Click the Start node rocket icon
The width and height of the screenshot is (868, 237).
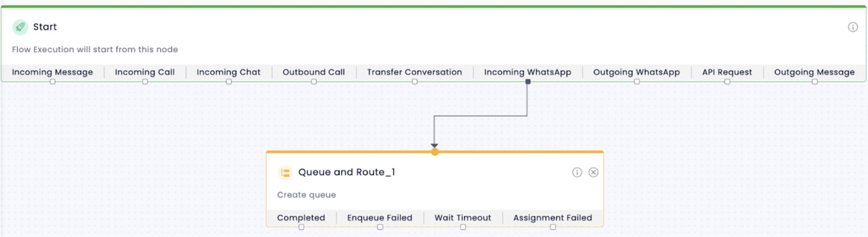[x=20, y=27]
